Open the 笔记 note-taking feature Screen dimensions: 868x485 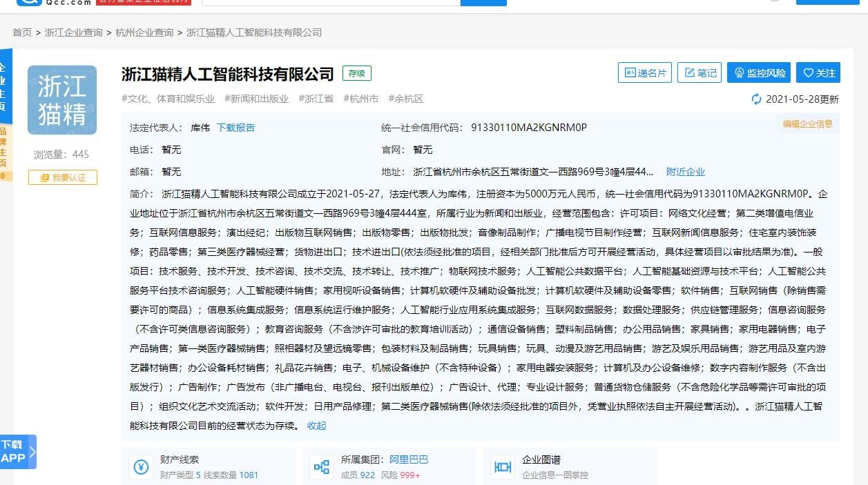coord(699,72)
